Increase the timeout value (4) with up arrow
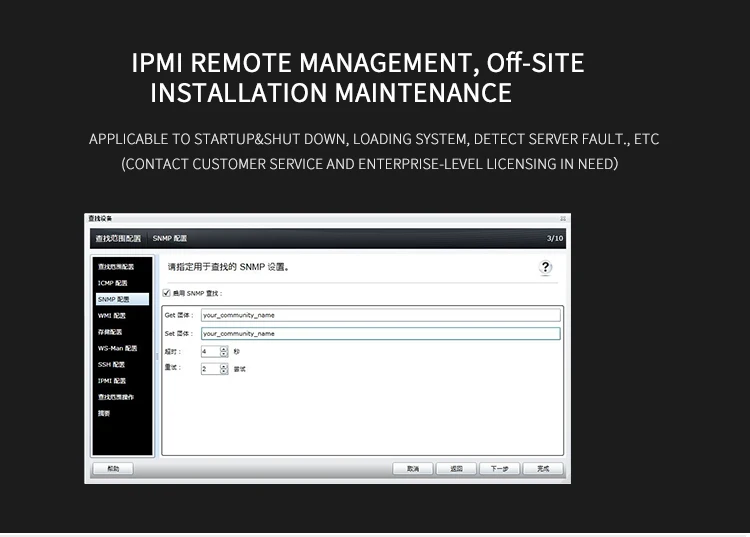The width and height of the screenshot is (750, 537). coord(224,349)
